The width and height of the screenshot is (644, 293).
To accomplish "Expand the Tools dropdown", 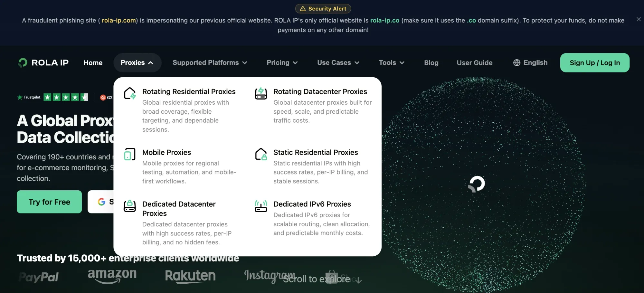I will (391, 63).
